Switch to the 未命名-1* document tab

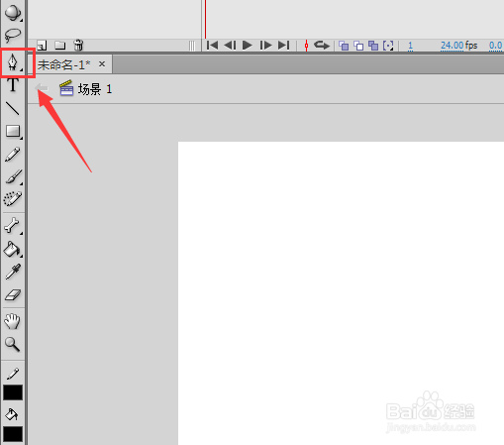point(63,64)
